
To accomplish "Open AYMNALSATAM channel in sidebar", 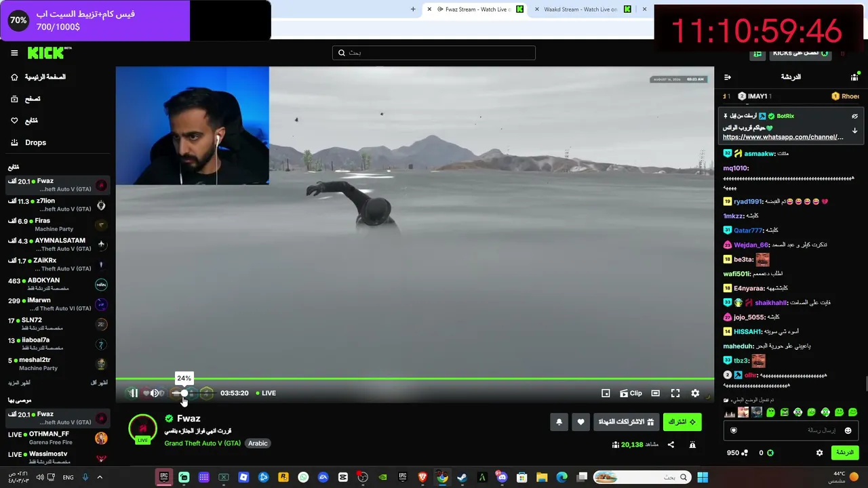I will tap(58, 244).
